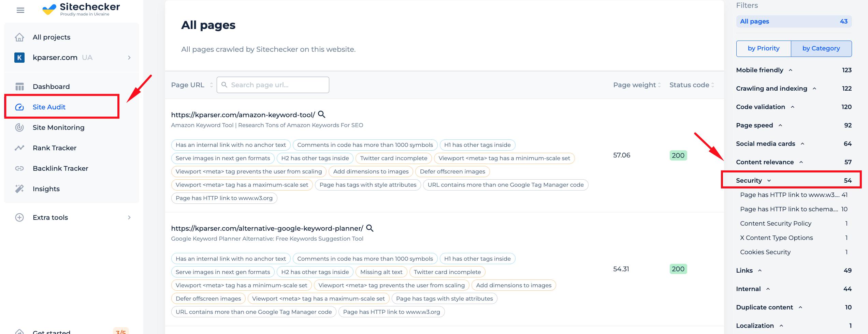Screen dimensions: 868x334
Task: Open Site Monitoring in the sidebar
Action: point(59,127)
